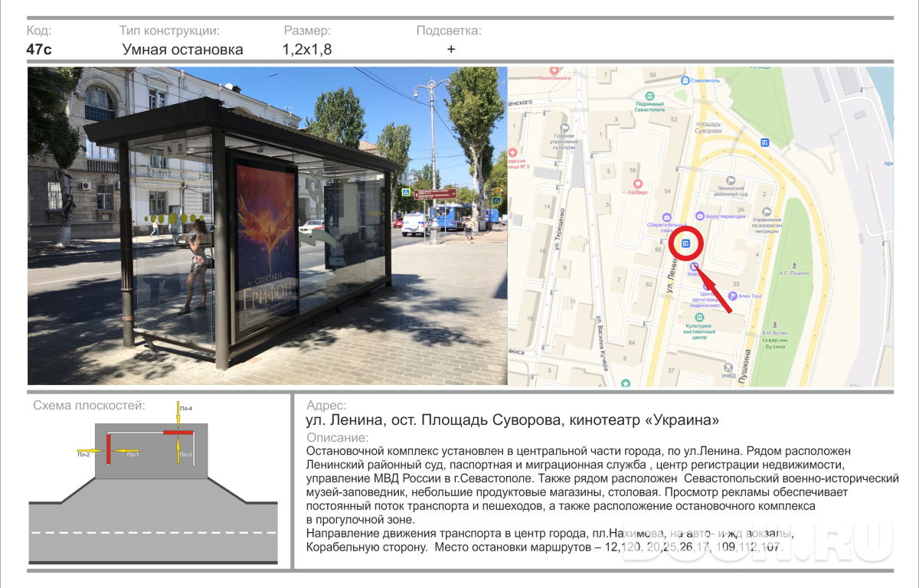Viewport: 919px width, 588px height.
Task: Click the "площадь Суворова" map label
Action: point(708,128)
